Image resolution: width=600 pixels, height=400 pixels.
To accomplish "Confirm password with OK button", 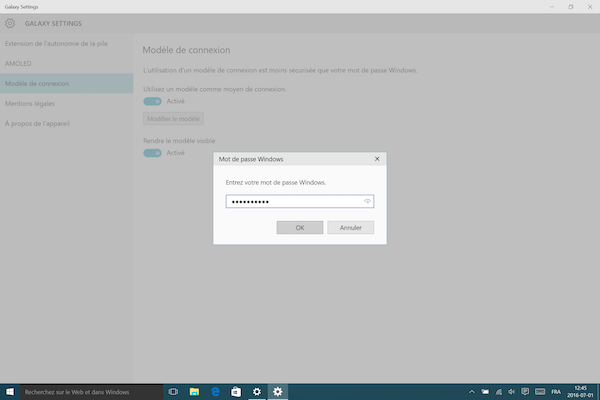I will 300,227.
